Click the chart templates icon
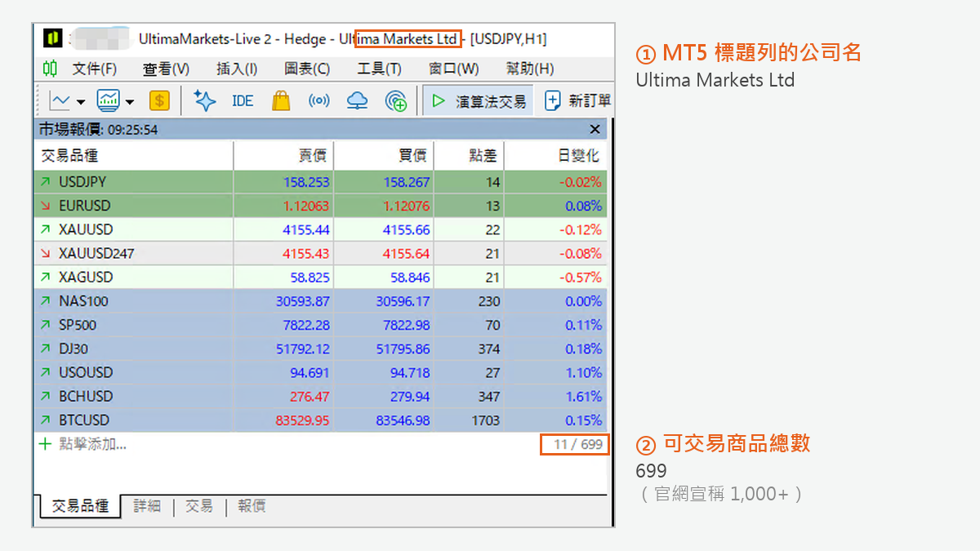The height and width of the screenshot is (551, 980). pos(109,101)
